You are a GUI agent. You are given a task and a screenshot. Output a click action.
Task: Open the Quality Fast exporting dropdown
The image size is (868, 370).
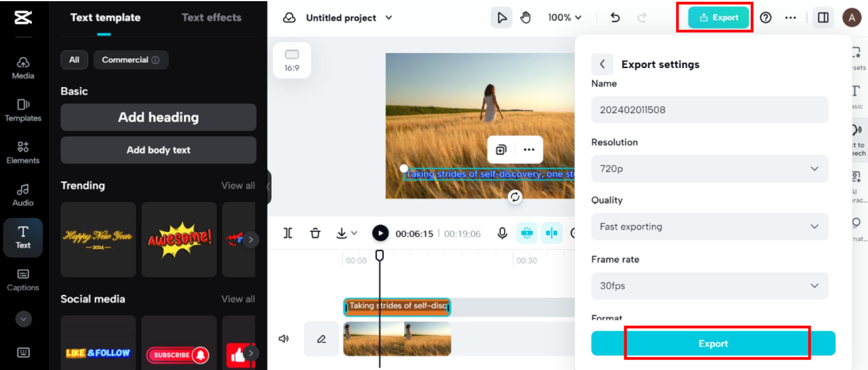click(710, 226)
